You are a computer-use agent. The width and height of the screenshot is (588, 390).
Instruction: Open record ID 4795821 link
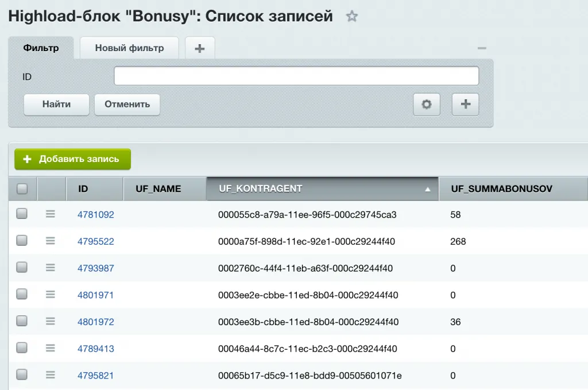(96, 376)
